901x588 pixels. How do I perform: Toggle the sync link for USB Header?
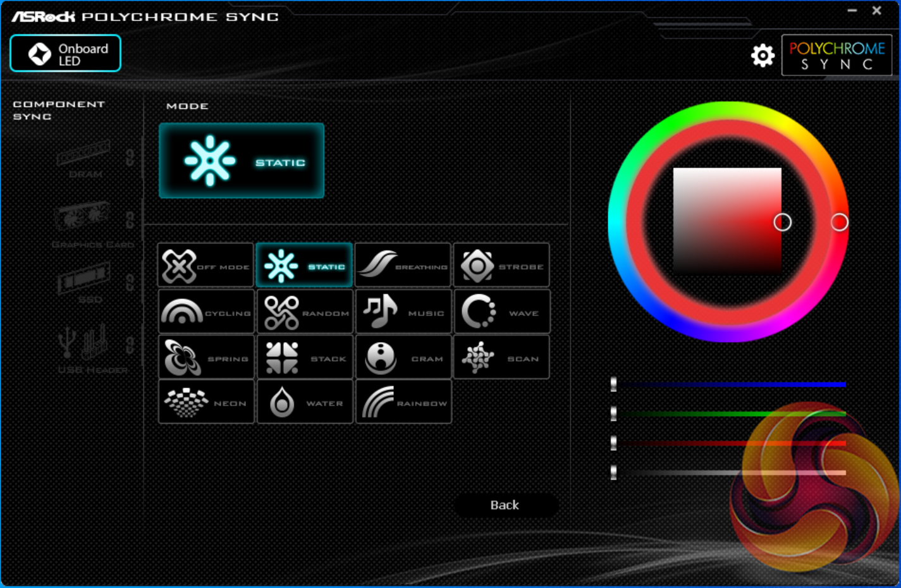coord(130,345)
